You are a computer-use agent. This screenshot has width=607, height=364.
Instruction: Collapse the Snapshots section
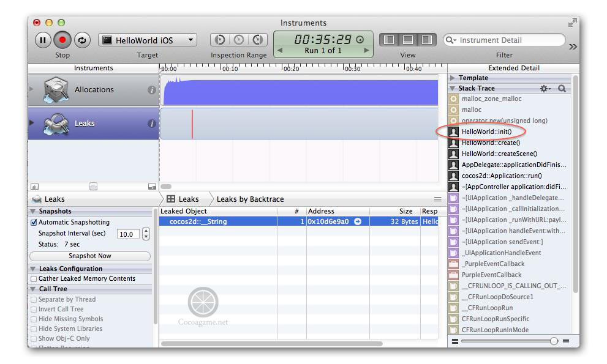[33, 212]
